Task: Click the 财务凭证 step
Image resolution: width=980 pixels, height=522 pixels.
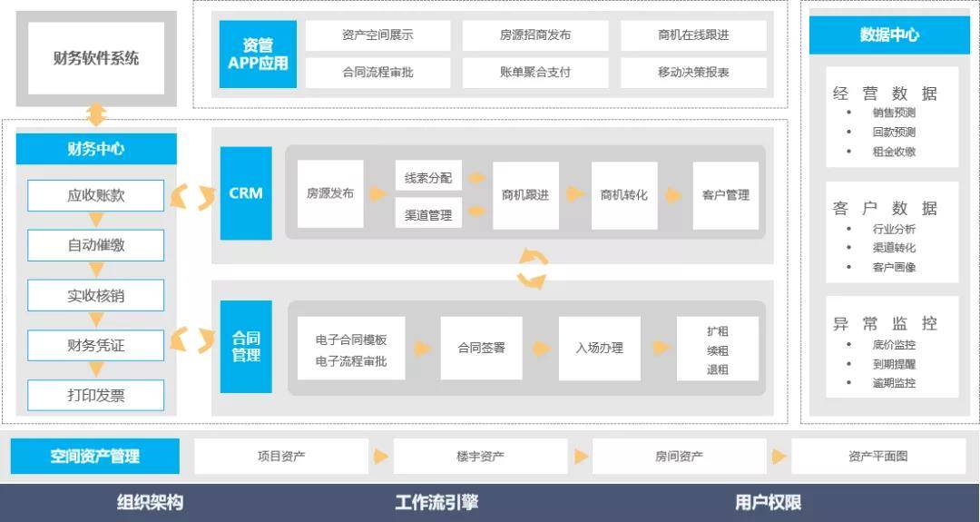Action: pos(95,345)
